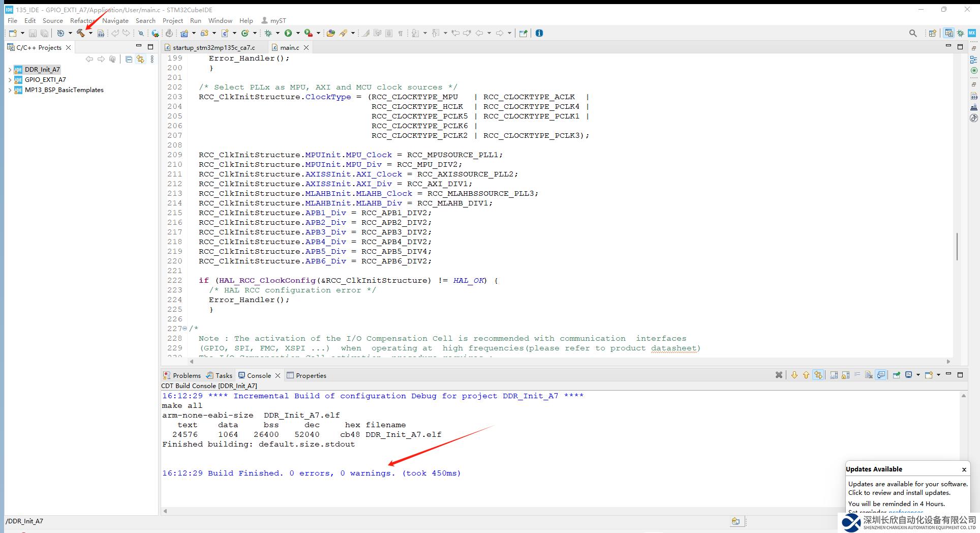Open the Project menu
This screenshot has height=533, width=980.
(x=172, y=20)
